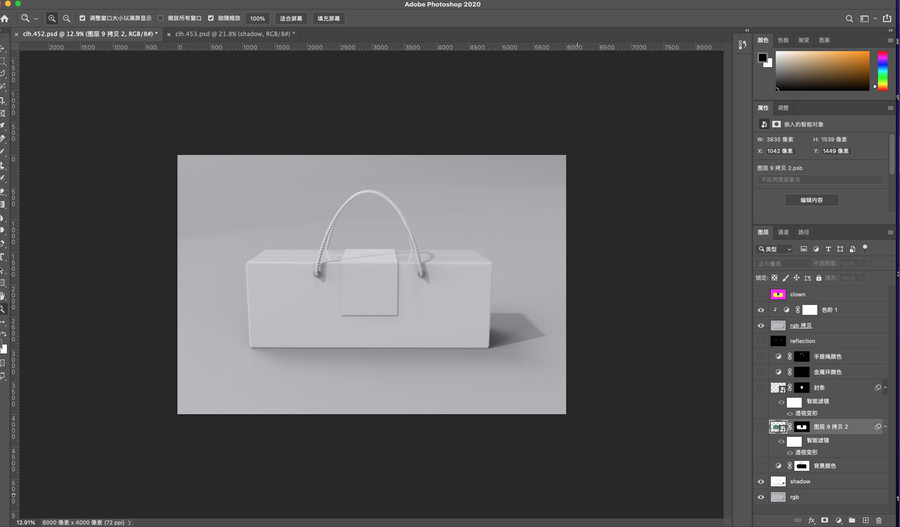Click the lock all padlock icon
Viewport: 900px width, 527px height.
818,278
